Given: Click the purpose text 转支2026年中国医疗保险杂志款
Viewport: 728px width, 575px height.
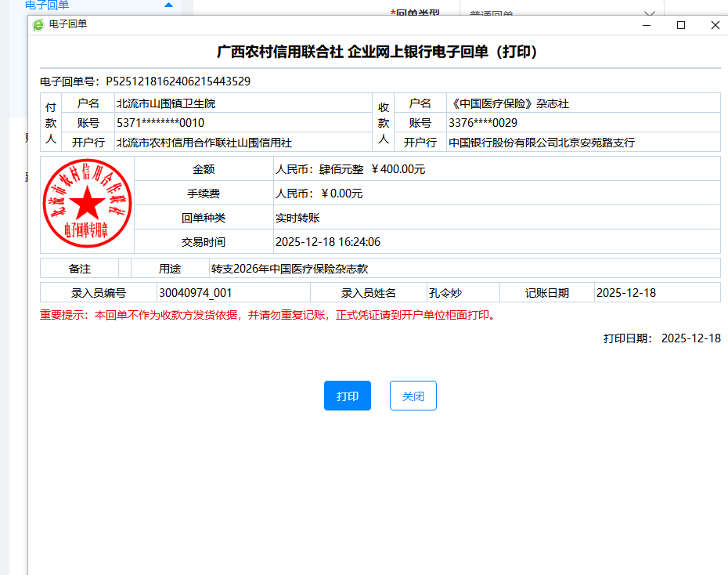Looking at the screenshot, I should tap(289, 269).
